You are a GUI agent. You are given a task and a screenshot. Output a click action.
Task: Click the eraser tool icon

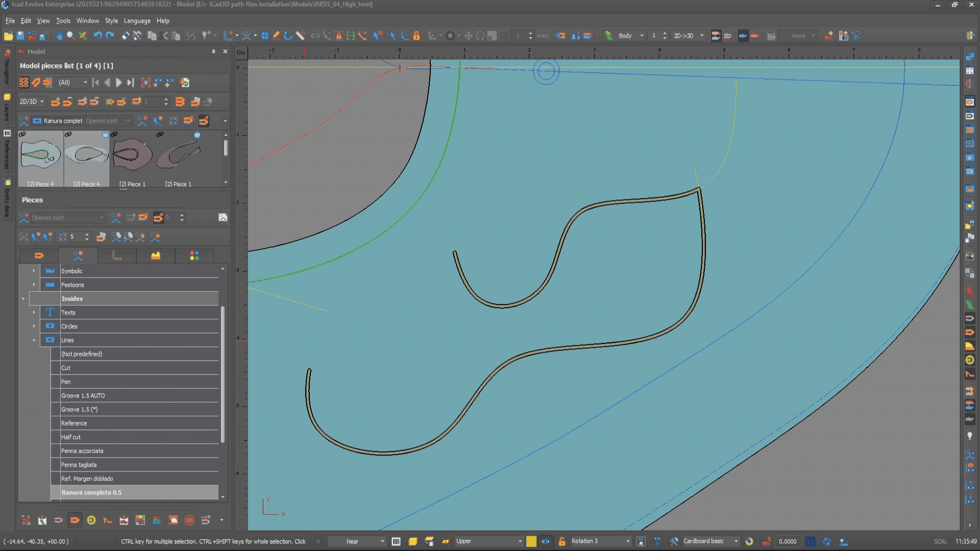(x=125, y=36)
